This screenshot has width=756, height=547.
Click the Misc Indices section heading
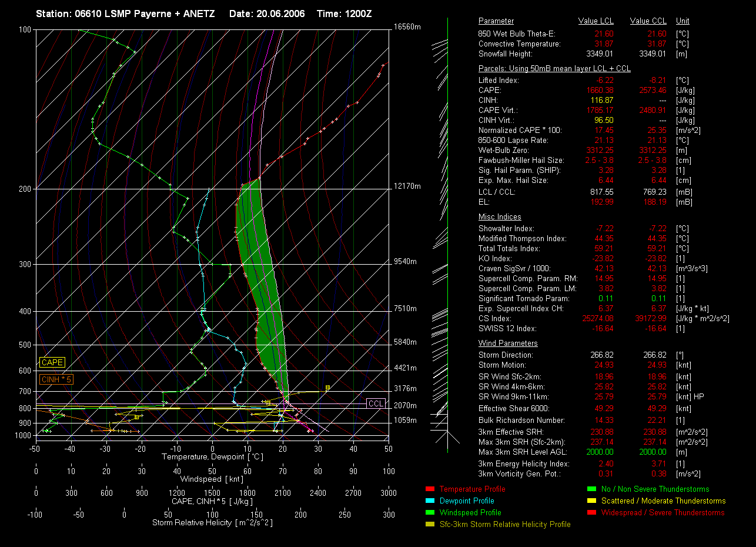coord(500,217)
